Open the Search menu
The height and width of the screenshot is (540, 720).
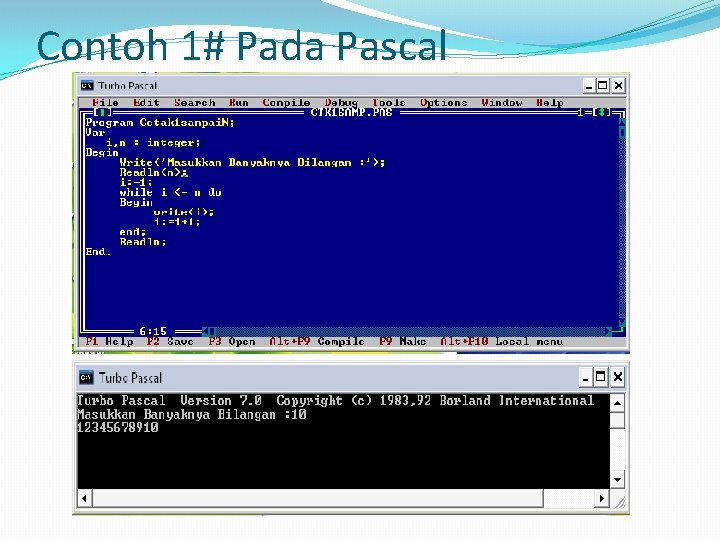coord(194,102)
